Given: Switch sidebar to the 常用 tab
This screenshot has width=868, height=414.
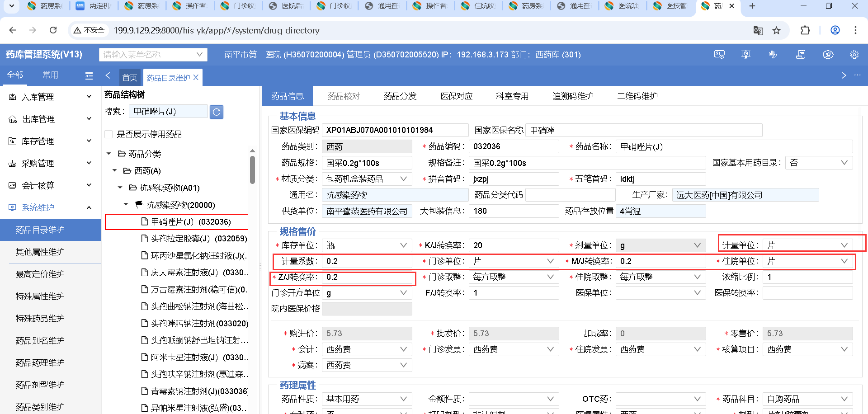Looking at the screenshot, I should pyautogui.click(x=51, y=75).
